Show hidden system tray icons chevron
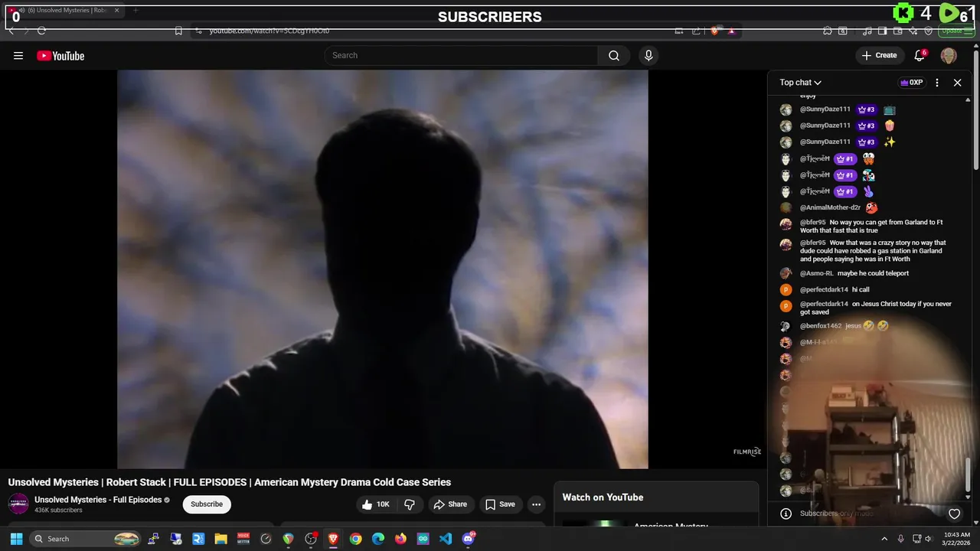Viewport: 980px width, 551px height. 884,539
